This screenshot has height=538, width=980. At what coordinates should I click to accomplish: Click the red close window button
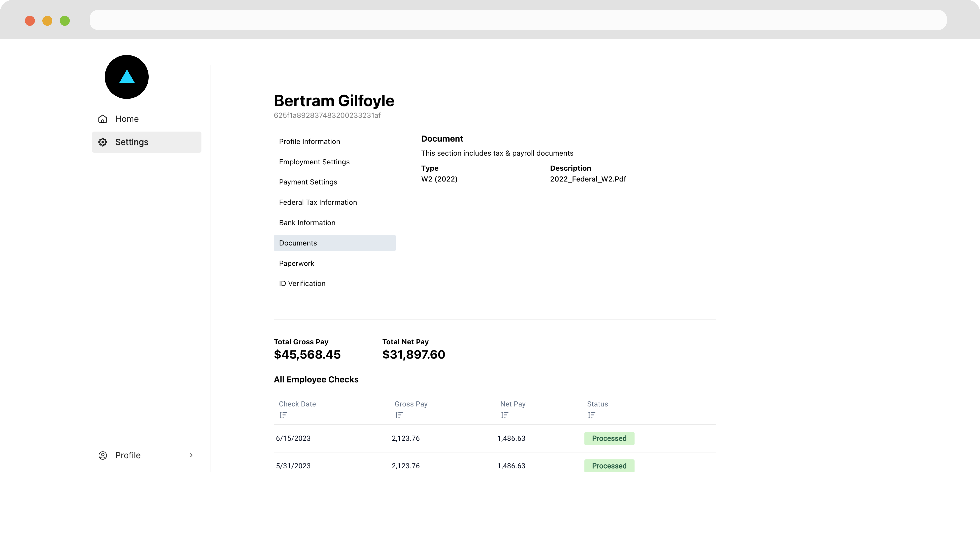click(30, 21)
